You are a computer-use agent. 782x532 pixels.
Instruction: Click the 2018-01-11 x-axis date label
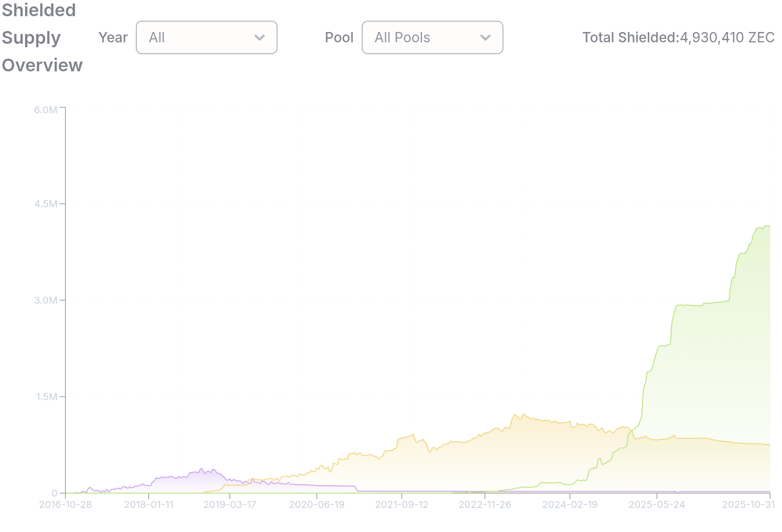click(149, 504)
